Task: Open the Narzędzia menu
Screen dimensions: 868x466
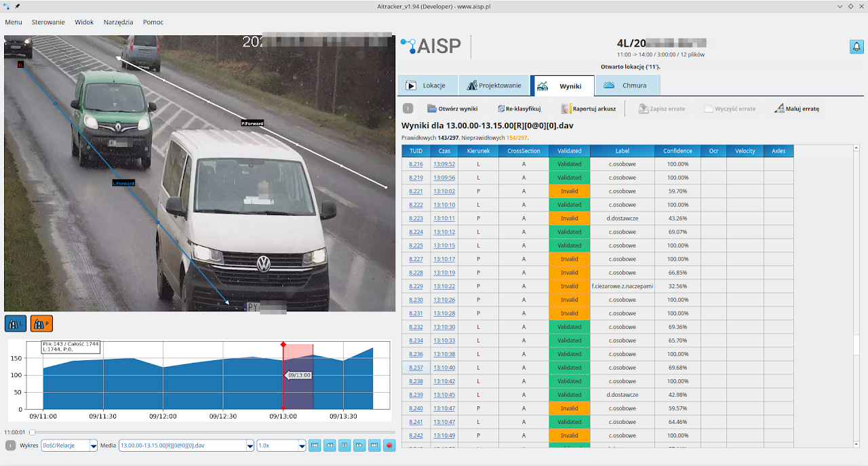Action: click(x=119, y=22)
